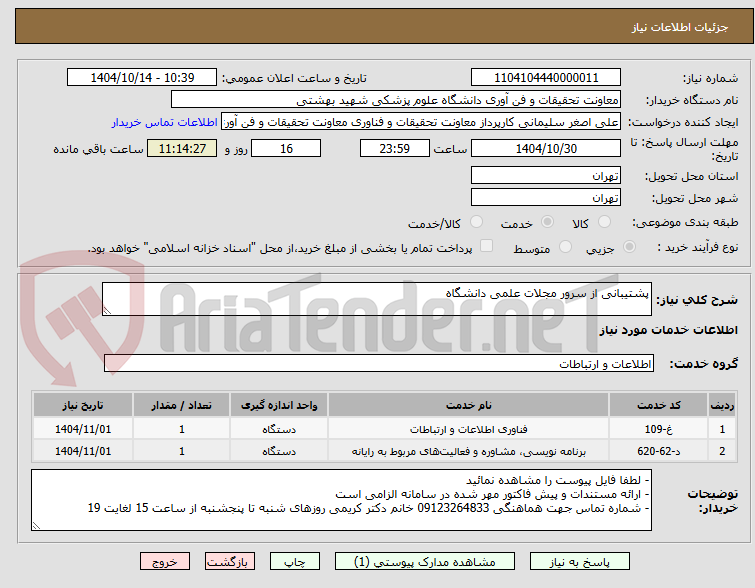The image size is (755, 588).
Task: Click the 1404/11/01 date cell in row 1
Action: (x=83, y=429)
